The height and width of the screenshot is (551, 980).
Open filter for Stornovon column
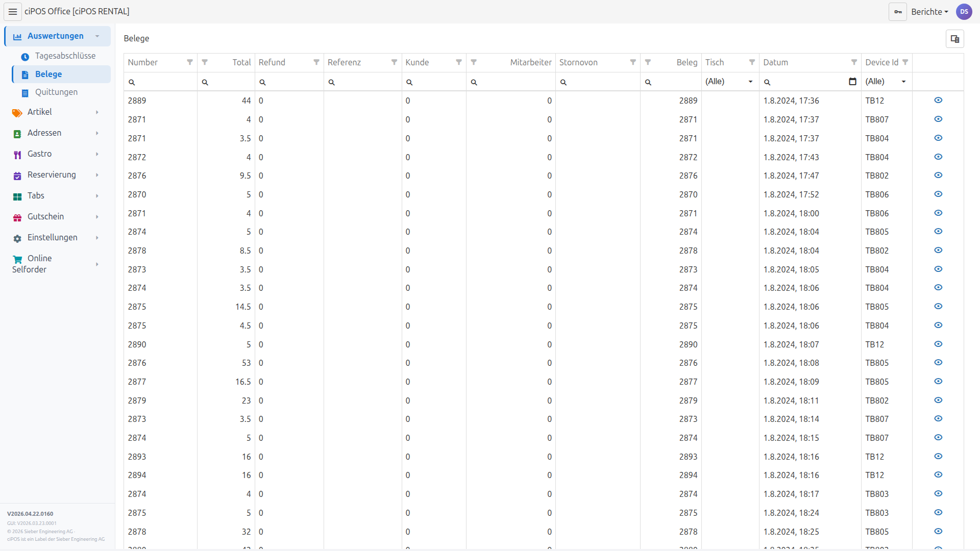pyautogui.click(x=633, y=62)
